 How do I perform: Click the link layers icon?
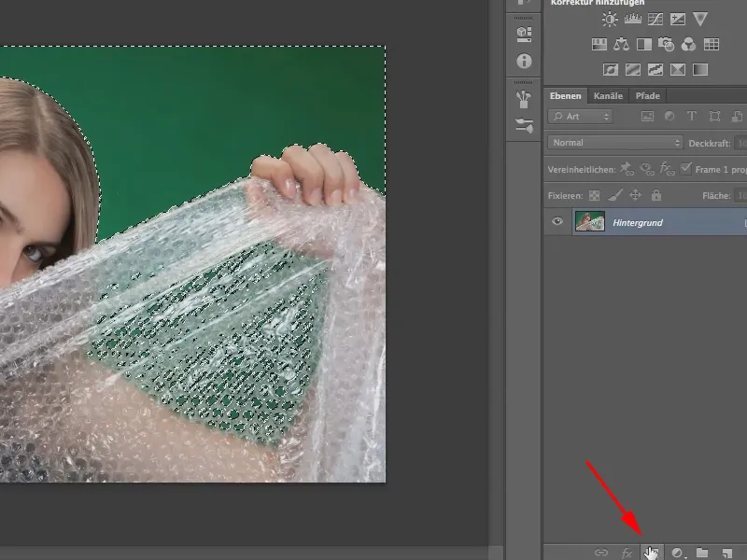[x=601, y=553]
